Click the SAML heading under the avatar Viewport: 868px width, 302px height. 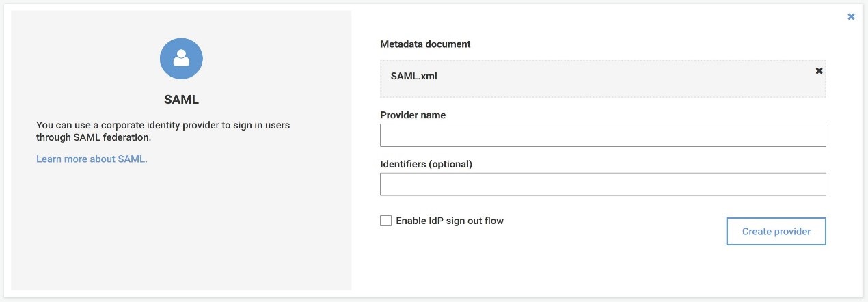pos(181,100)
